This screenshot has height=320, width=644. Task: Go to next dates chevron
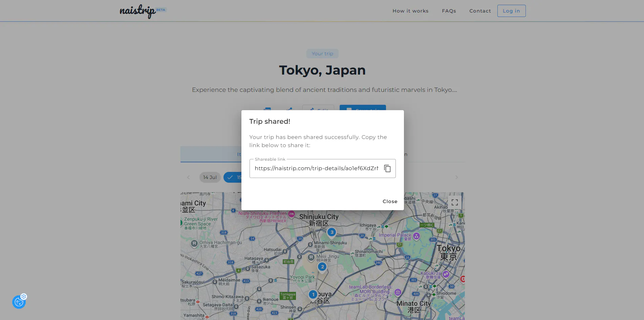(x=456, y=177)
